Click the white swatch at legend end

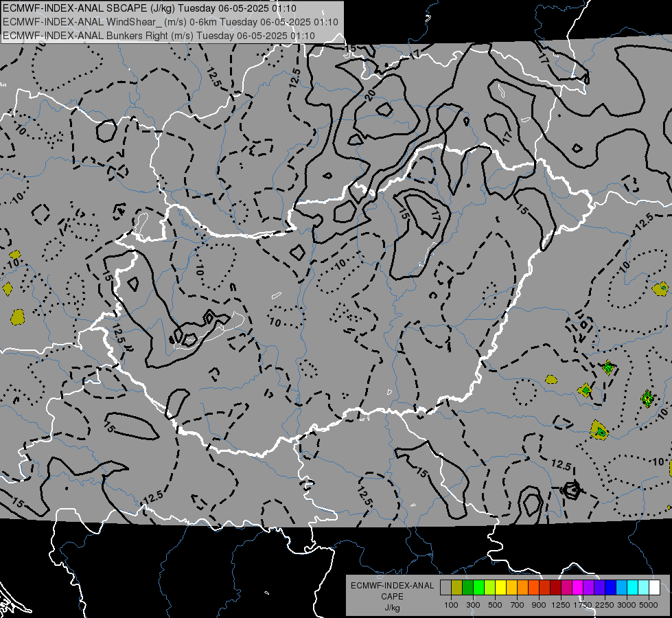655,588
